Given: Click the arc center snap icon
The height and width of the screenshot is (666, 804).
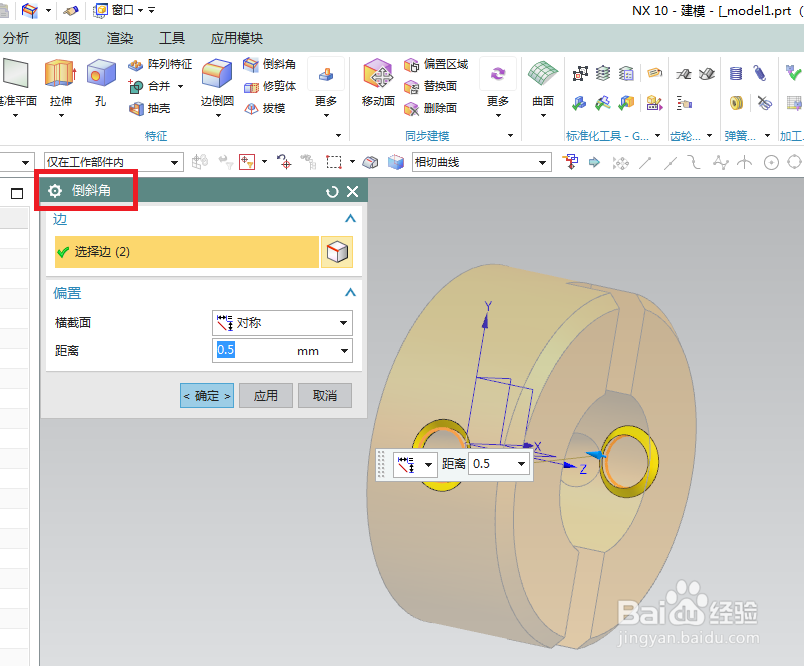Looking at the screenshot, I should point(771,163).
